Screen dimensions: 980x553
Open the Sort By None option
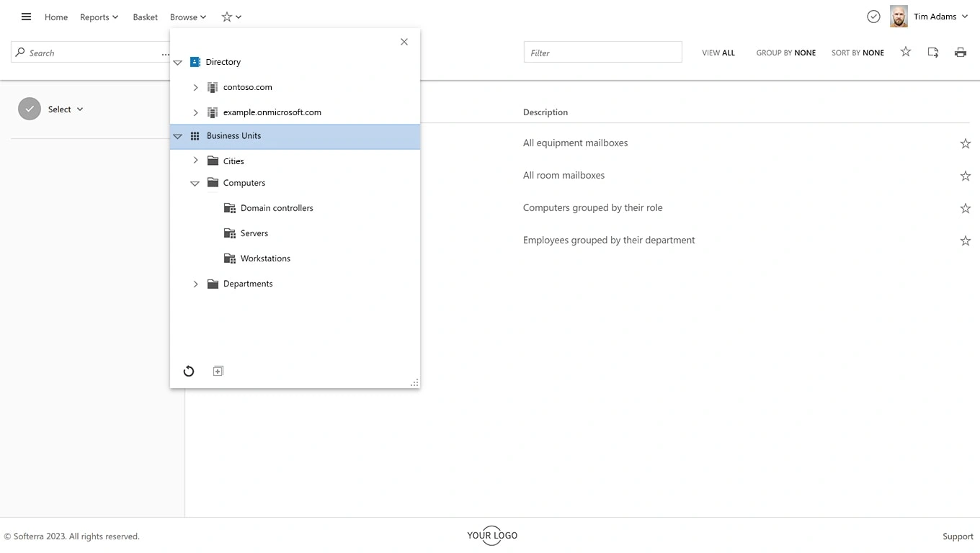point(857,53)
